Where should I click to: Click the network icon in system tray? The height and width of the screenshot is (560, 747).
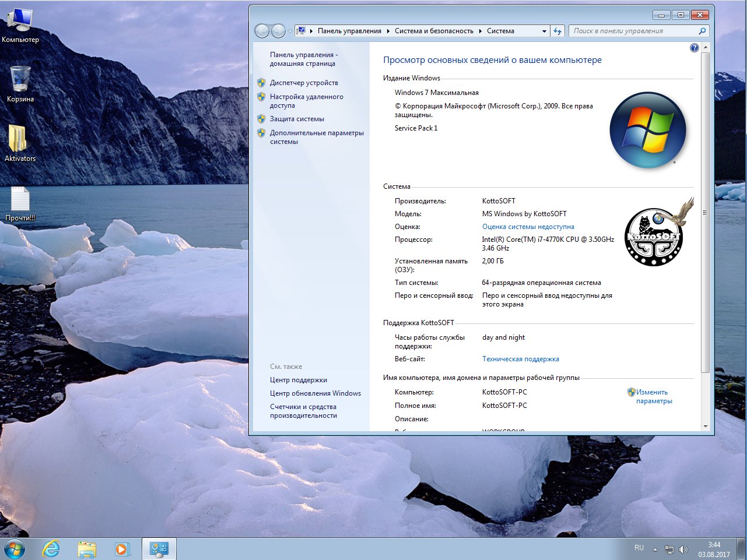669,549
